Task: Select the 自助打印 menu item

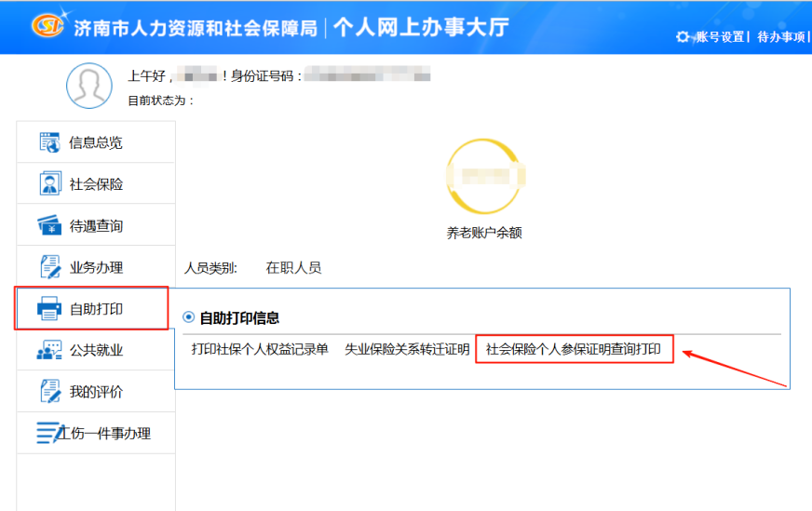Action: point(92,308)
